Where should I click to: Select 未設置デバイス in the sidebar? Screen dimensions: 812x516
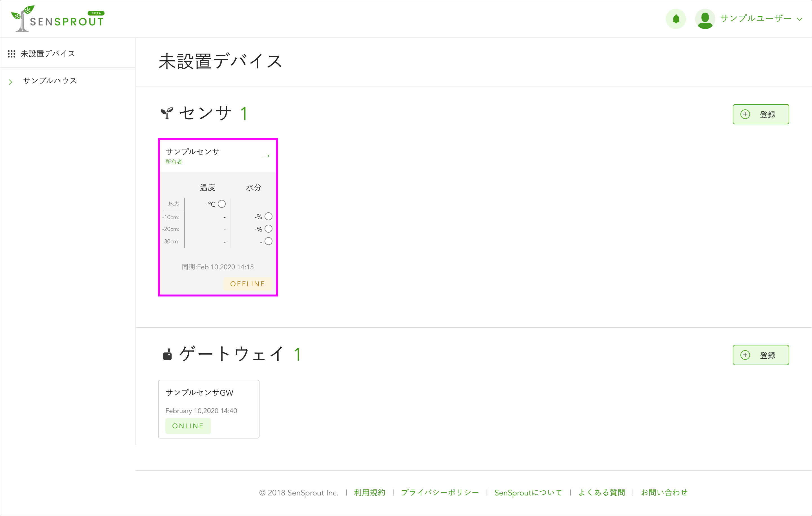pyautogui.click(x=48, y=54)
